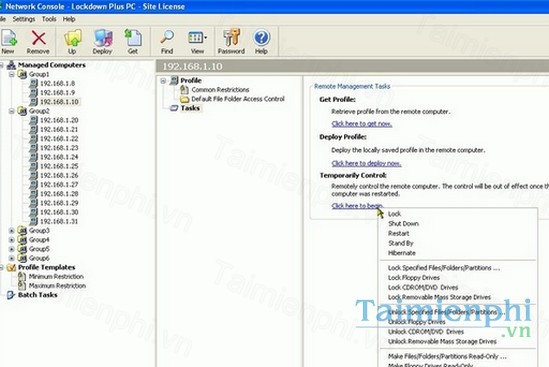Open the Tools menu
Screen dimensions: 549x367
coord(49,19)
